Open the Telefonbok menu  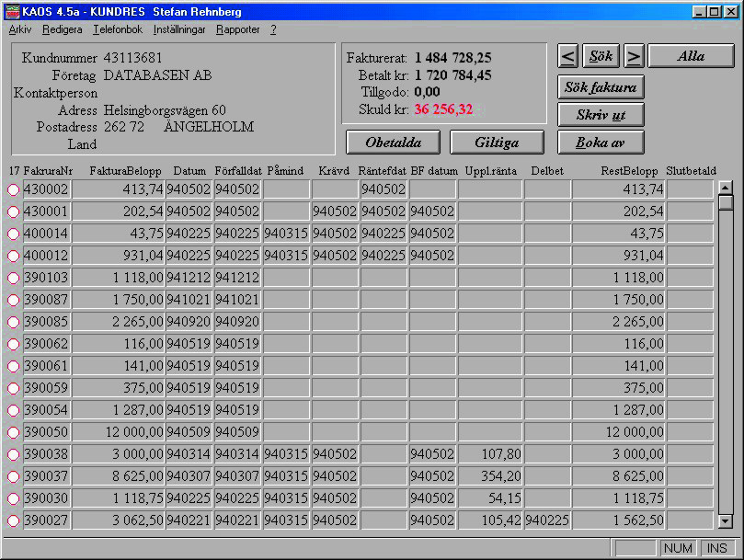118,29
